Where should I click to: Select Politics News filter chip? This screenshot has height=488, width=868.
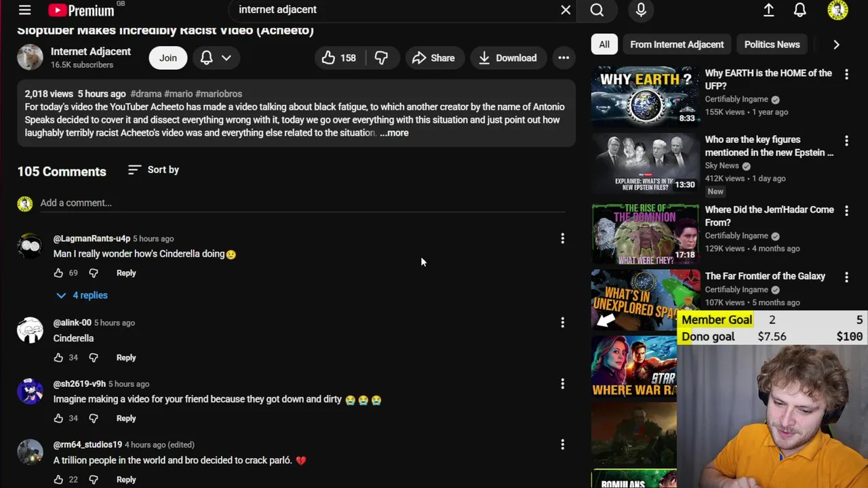[x=772, y=45]
